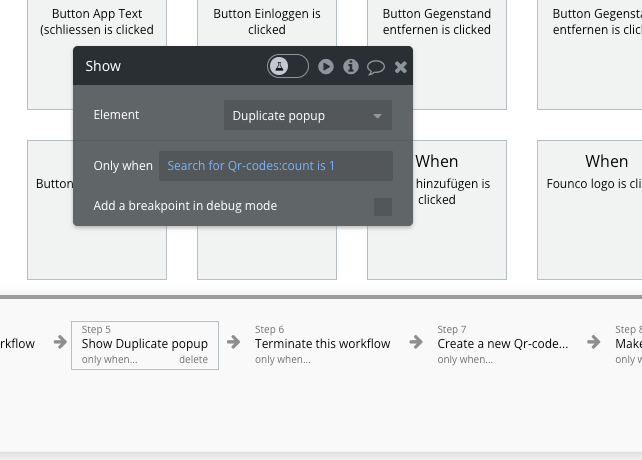Enable the debug mode breakpoint checkbox

click(x=383, y=207)
